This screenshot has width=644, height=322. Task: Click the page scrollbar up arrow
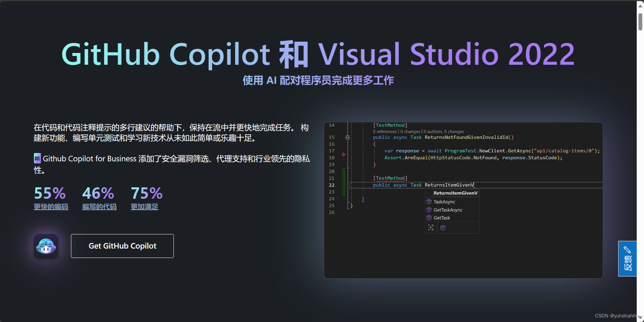tap(640, 6)
